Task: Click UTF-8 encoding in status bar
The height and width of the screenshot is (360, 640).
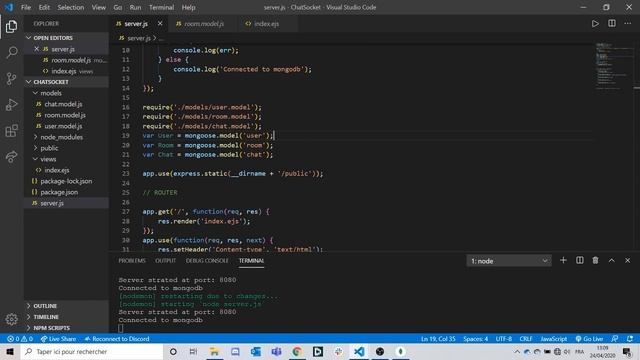Action: point(503,339)
